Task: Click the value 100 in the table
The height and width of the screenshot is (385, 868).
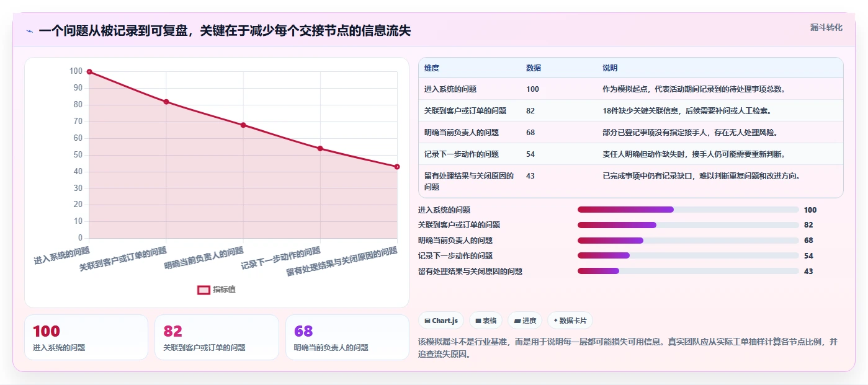Action: tap(532, 89)
